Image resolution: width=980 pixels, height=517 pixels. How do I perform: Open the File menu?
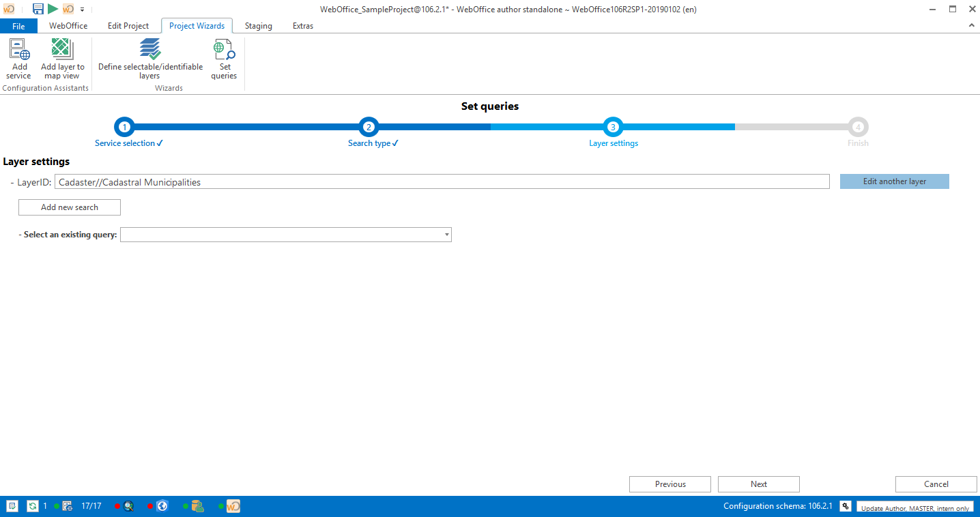pyautogui.click(x=18, y=26)
